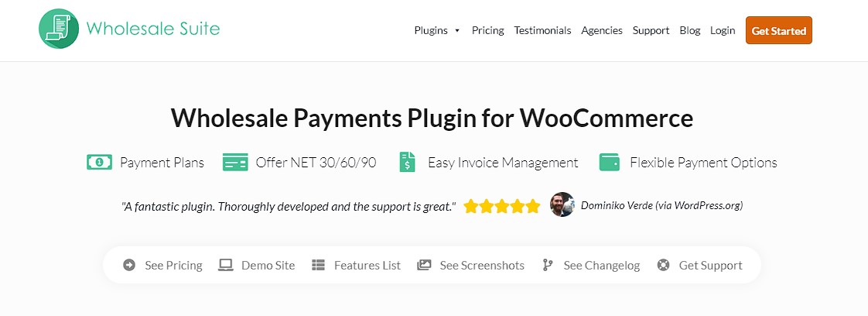This screenshot has width=868, height=316.
Task: Open the Plugins menu item
Action: [431, 30]
